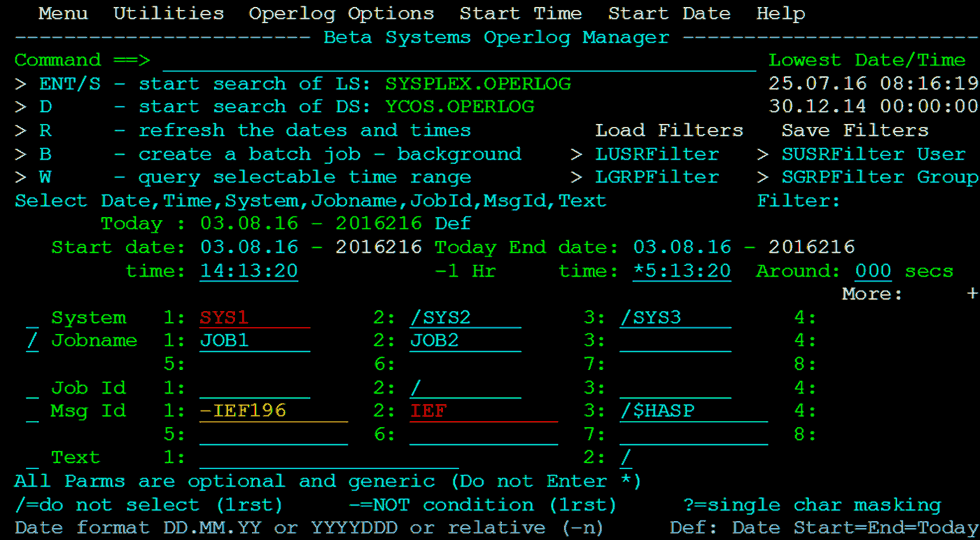Edit the start time field 14:13:20
The image size is (980, 540).
pyautogui.click(x=248, y=271)
